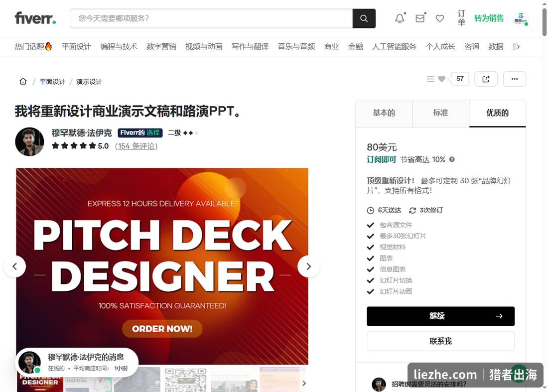Screen dimensions: 548x392
Task: Click the seller's profile photo
Action: pyautogui.click(x=30, y=141)
